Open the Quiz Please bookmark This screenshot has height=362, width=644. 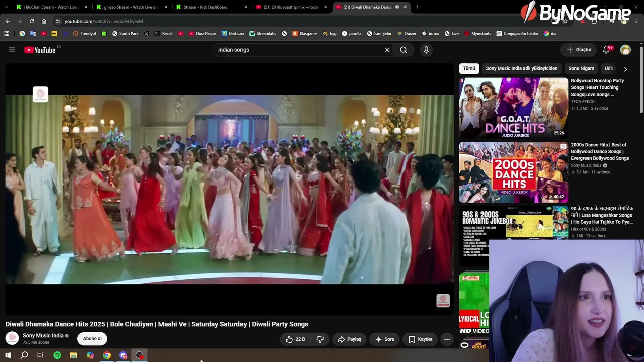[x=202, y=34]
